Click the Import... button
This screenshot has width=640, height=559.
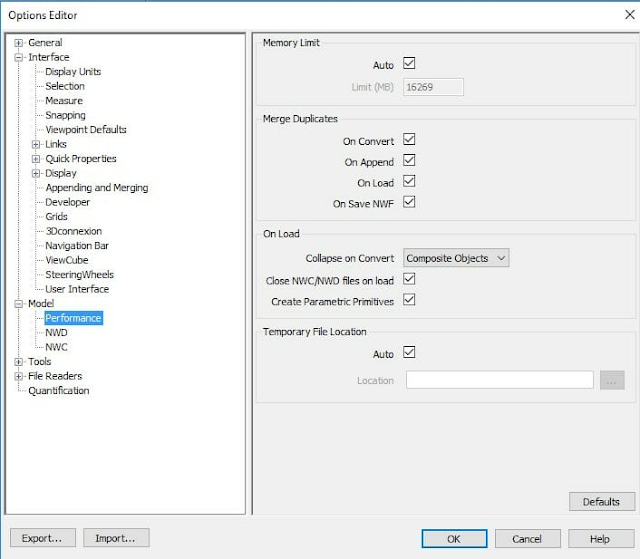[x=116, y=538]
